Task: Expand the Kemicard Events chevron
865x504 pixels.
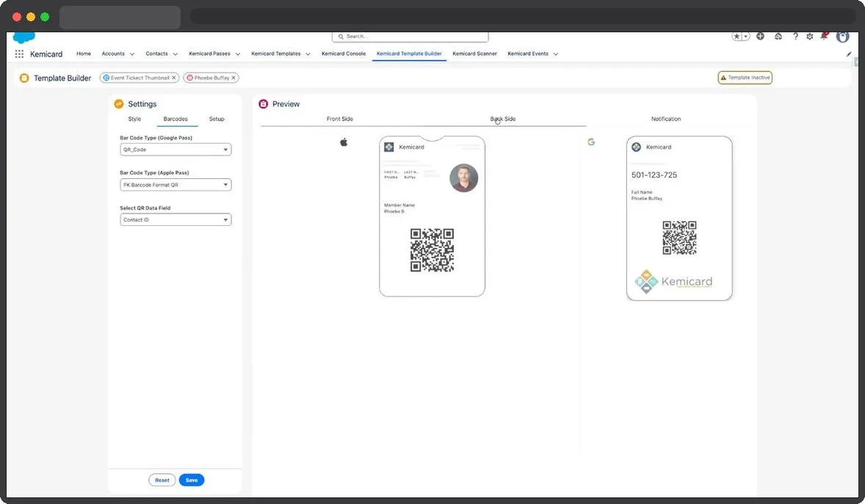Action: (x=556, y=54)
